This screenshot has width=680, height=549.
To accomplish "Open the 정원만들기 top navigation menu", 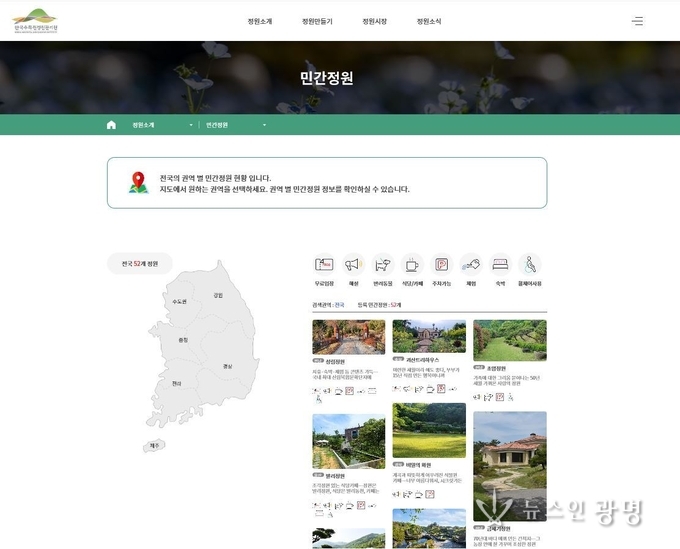I will [x=317, y=21].
